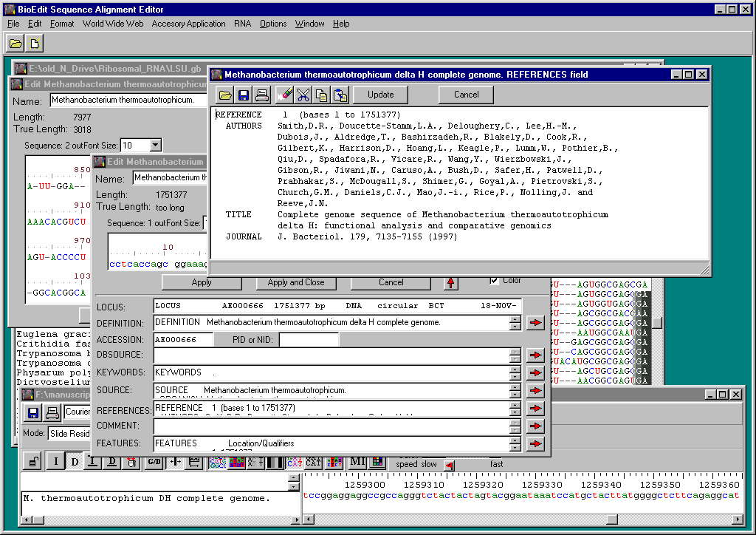This screenshot has width=756, height=535.
Task: Save icon in the F:\manuscript window
Action: coord(32,412)
